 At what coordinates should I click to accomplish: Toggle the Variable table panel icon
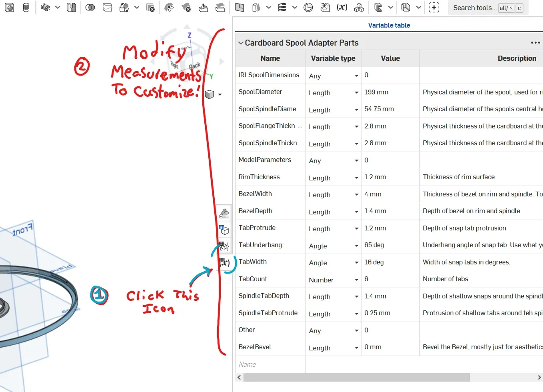(224, 262)
